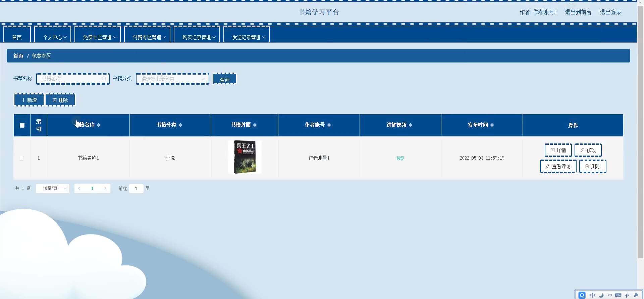Click the 新增 add button
Image resolution: width=644 pixels, height=299 pixels.
tap(29, 100)
